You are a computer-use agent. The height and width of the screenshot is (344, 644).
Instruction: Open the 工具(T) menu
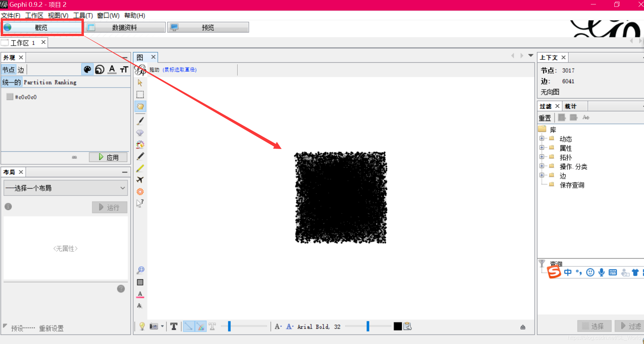coord(83,16)
